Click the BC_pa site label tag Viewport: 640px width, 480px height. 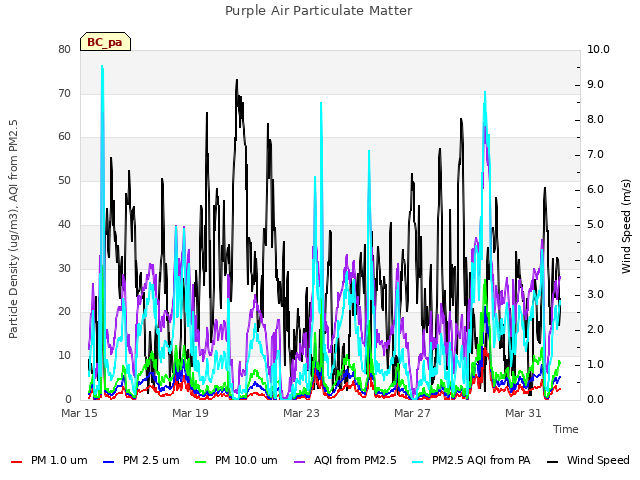pyautogui.click(x=105, y=42)
